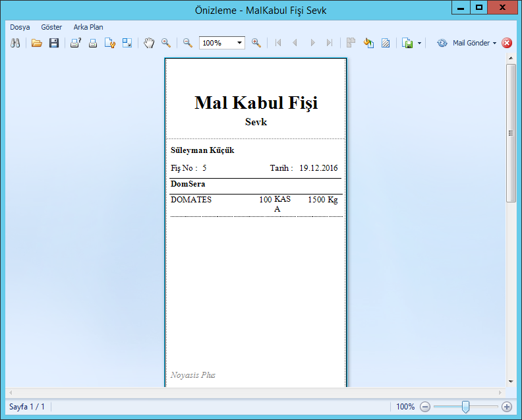This screenshot has width=522, height=420.
Task: Click the 'Noyasis Plus' footer text
Action: (193, 375)
